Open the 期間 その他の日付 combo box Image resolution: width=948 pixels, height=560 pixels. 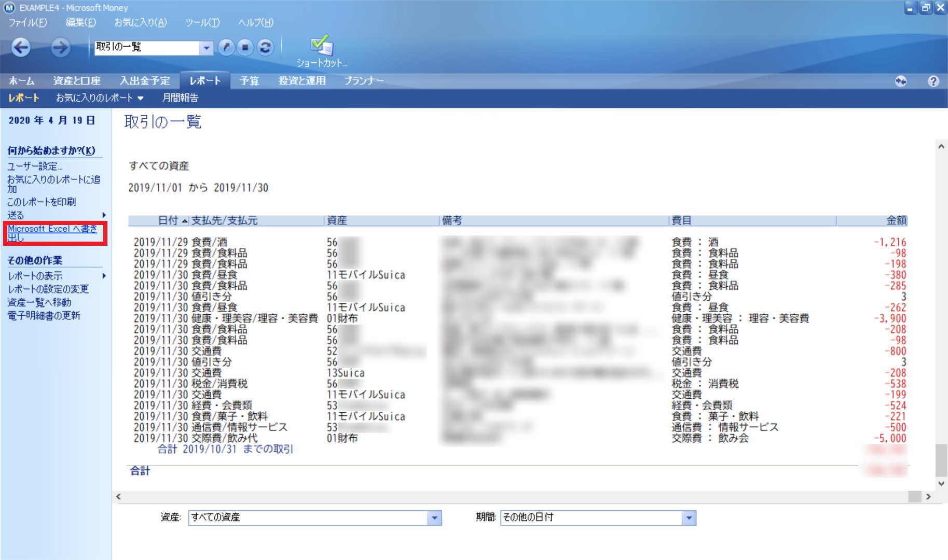[x=598, y=517]
